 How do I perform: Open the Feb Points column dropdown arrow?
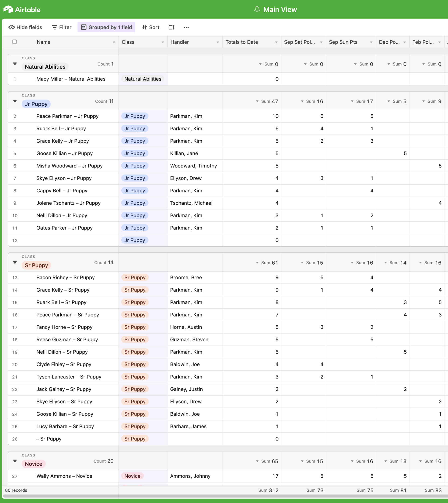439,42
